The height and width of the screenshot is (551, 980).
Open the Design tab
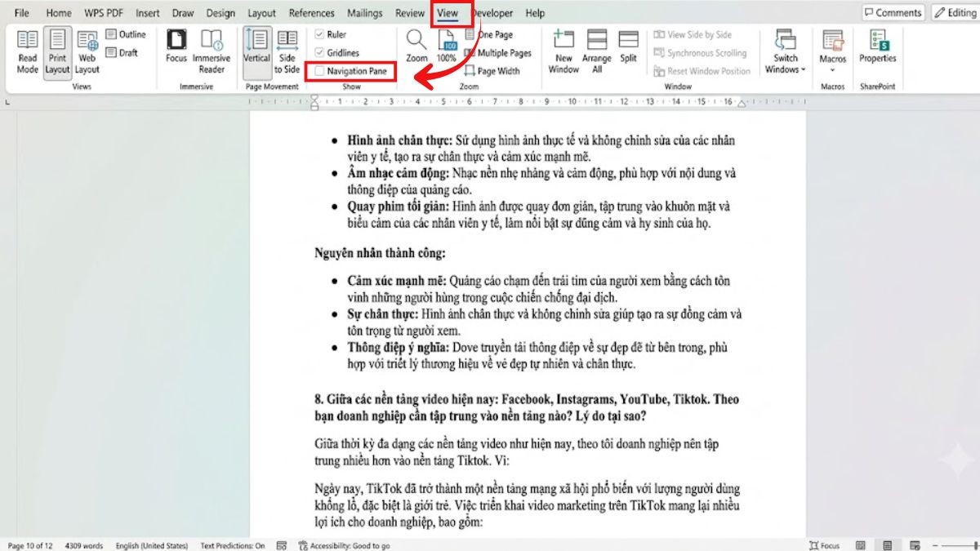(220, 13)
